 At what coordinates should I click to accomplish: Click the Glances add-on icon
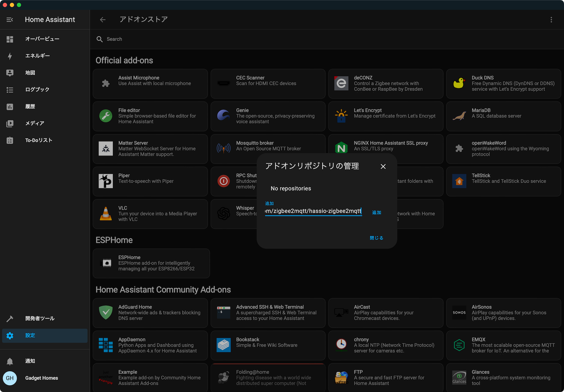(459, 378)
